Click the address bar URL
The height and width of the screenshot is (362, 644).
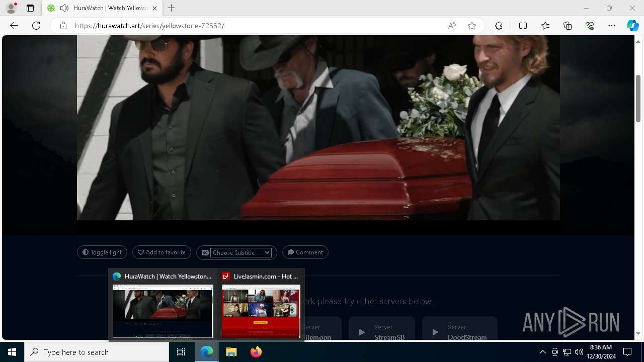(149, 26)
